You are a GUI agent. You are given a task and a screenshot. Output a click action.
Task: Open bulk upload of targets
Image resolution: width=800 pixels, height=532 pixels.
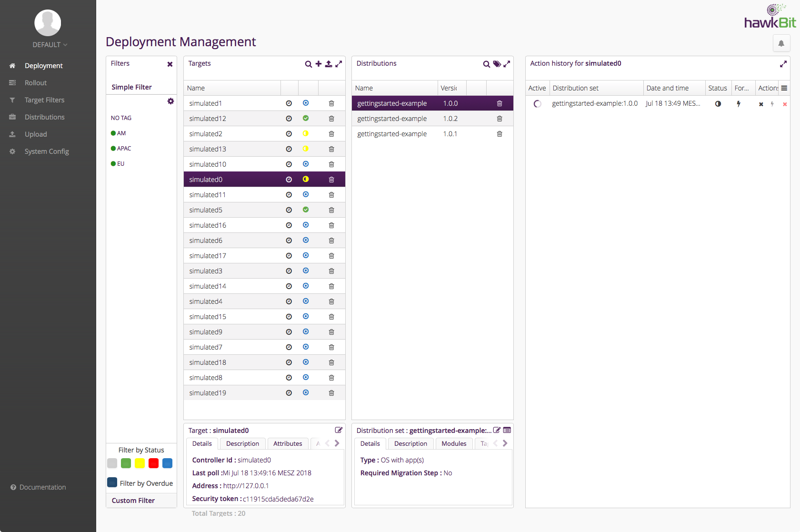[x=329, y=64]
